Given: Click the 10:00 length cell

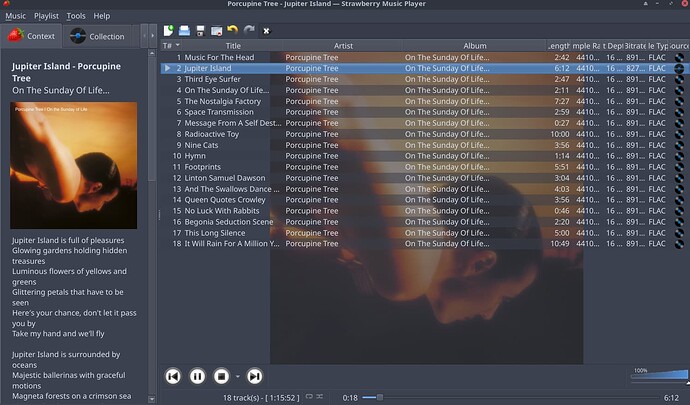Looking at the screenshot, I should coord(560,134).
